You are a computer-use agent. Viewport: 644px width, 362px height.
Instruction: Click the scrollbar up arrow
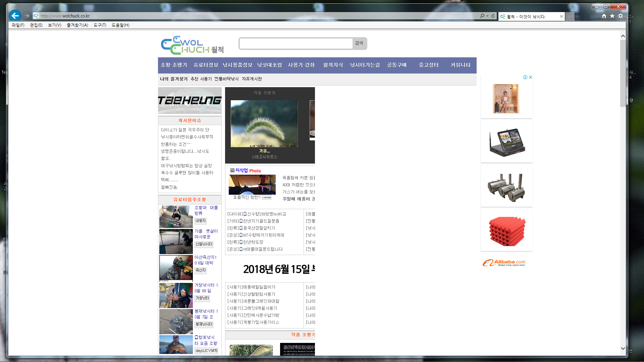[623, 36]
